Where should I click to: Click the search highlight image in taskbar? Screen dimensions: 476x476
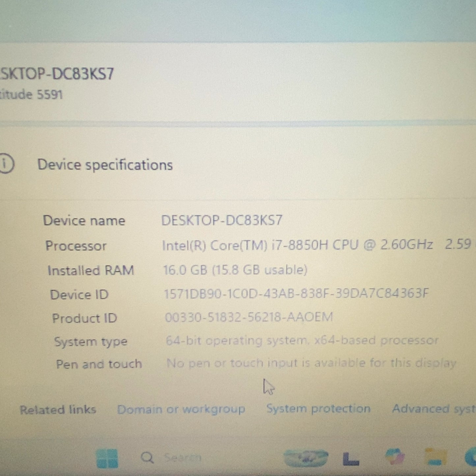306,458
